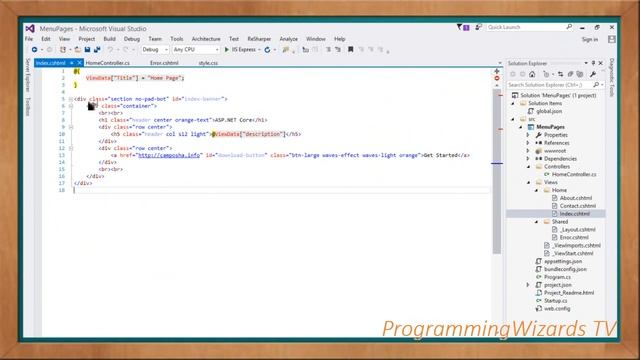Collapse the Controllers folder

pyautogui.click(x=529, y=167)
